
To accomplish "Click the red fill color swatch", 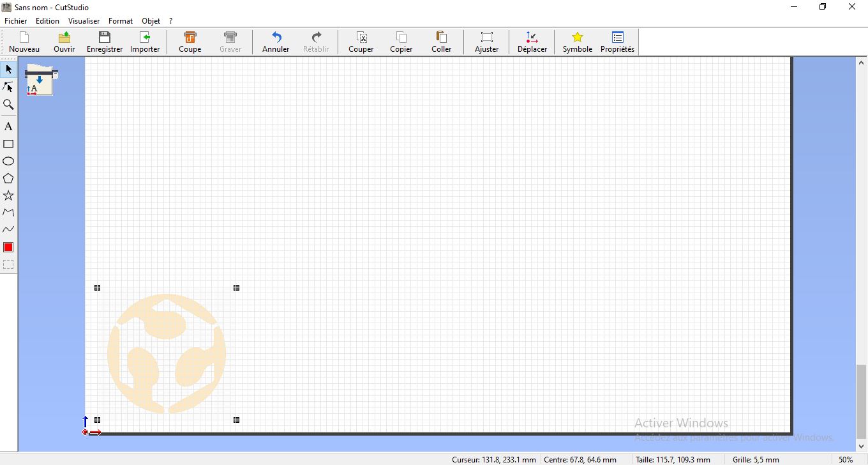I will [8, 247].
